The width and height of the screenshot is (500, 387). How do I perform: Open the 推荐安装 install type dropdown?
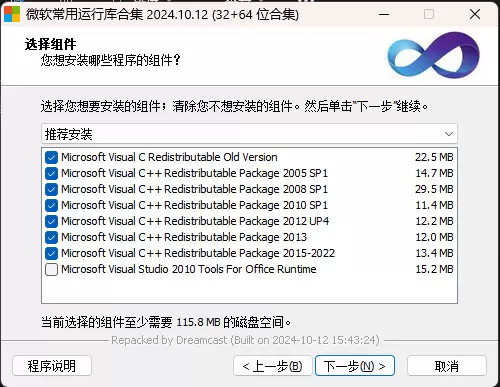click(249, 134)
